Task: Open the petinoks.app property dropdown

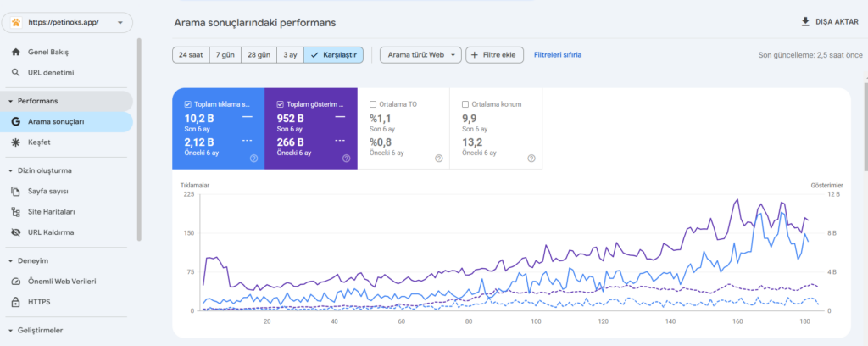Action: (x=68, y=23)
